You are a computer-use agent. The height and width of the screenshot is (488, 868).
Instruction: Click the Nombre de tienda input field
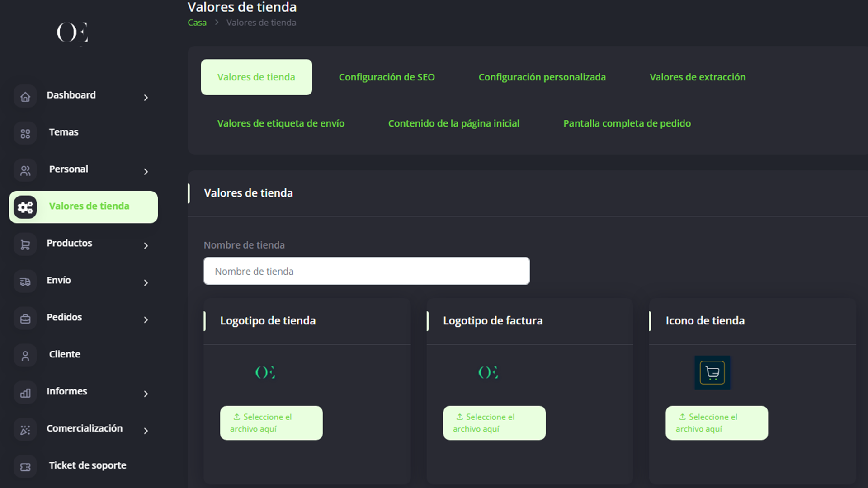tap(366, 271)
